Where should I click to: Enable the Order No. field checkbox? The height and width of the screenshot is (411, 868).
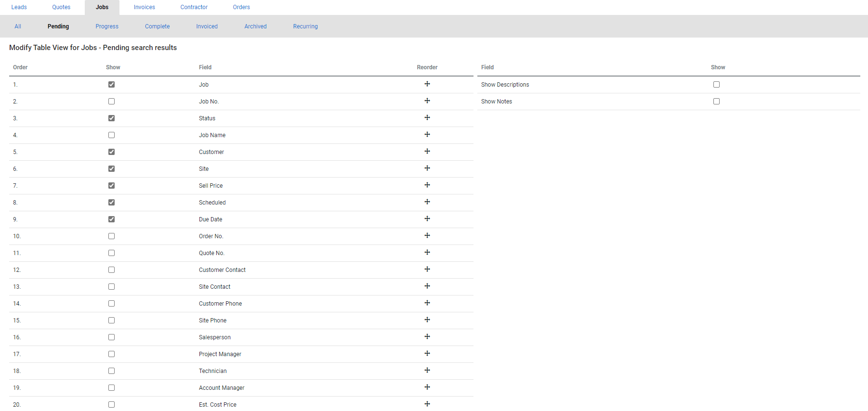click(x=112, y=236)
